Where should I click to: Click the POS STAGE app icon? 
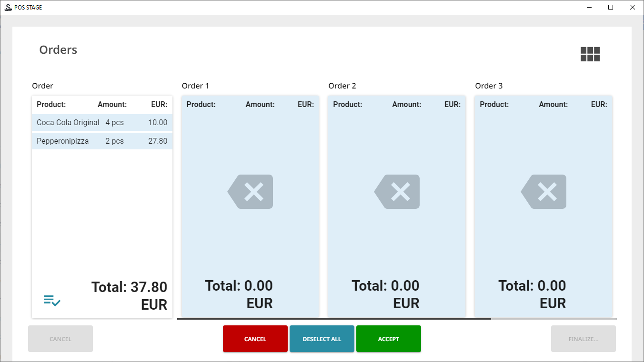coord(8,7)
